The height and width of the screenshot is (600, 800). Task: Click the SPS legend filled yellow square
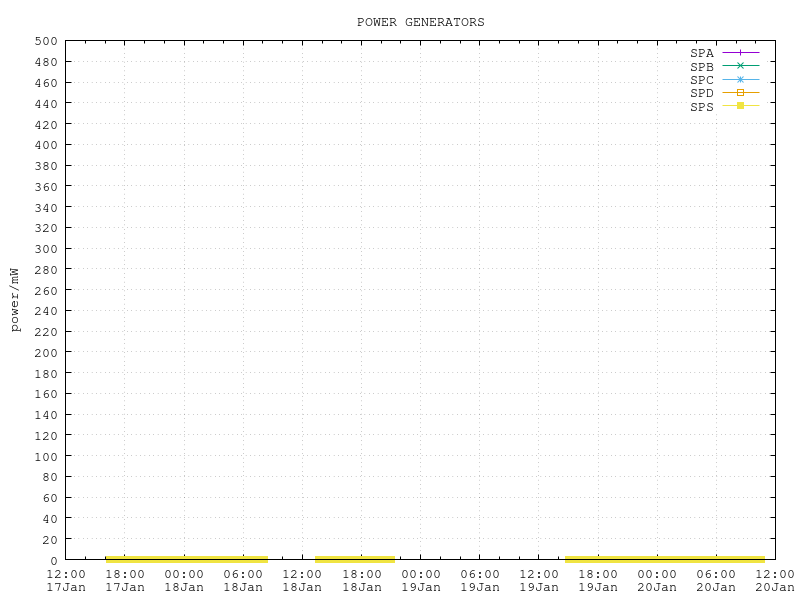pos(740,106)
